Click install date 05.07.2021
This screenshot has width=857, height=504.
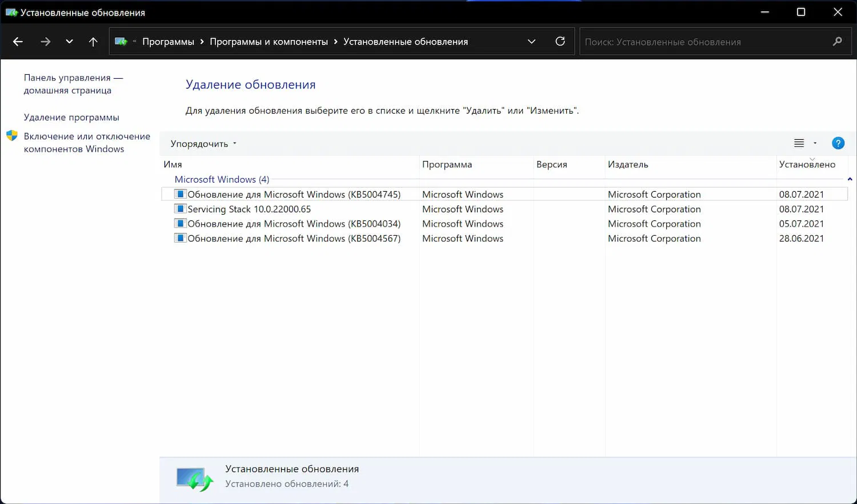[x=801, y=224]
